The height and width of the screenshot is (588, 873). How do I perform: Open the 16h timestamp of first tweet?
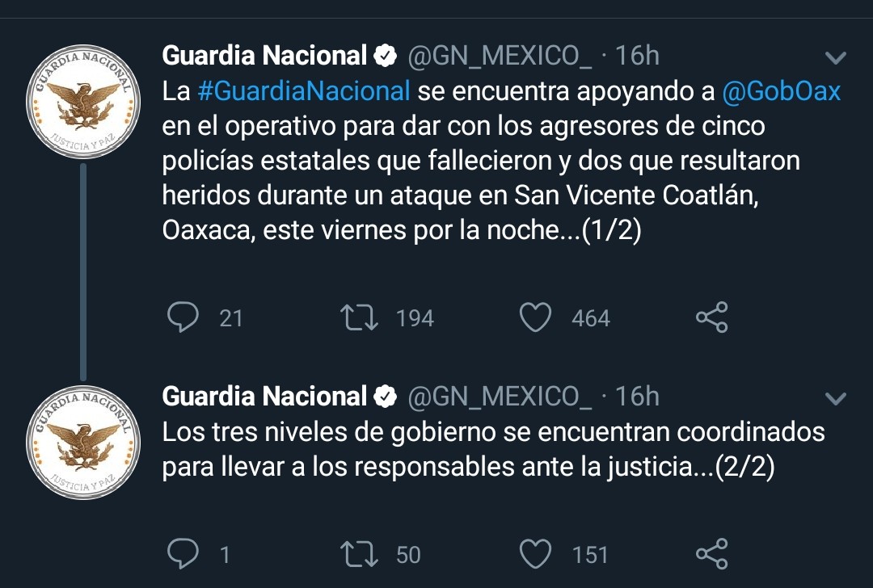pos(637,56)
